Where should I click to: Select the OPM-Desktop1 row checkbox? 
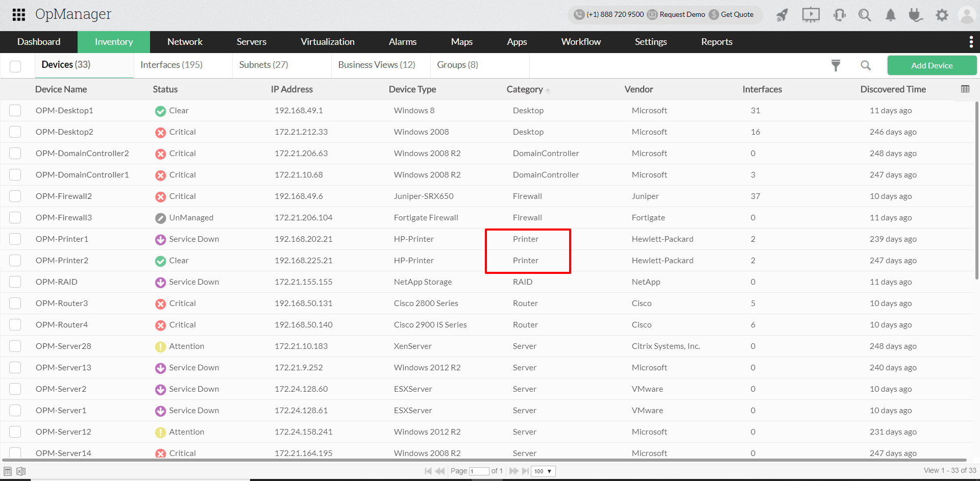15,111
